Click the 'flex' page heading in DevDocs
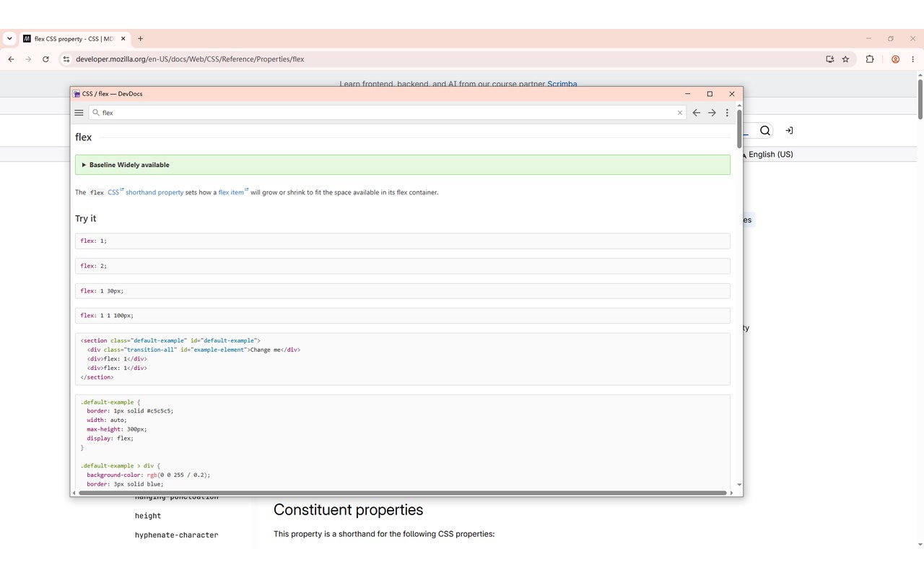 (84, 137)
